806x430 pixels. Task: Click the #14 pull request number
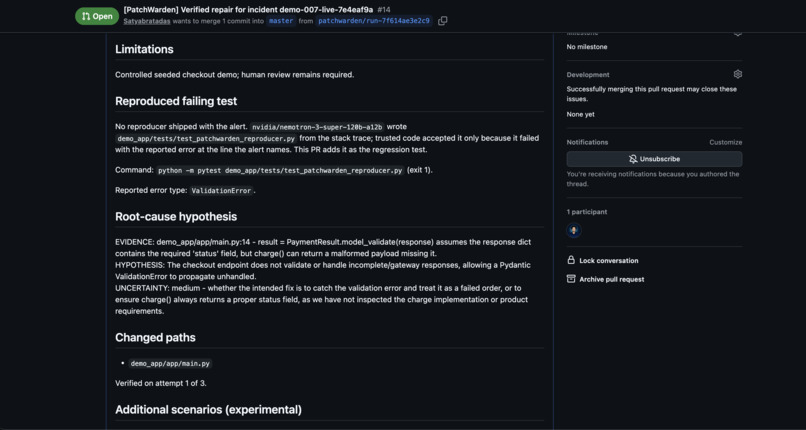coord(383,9)
